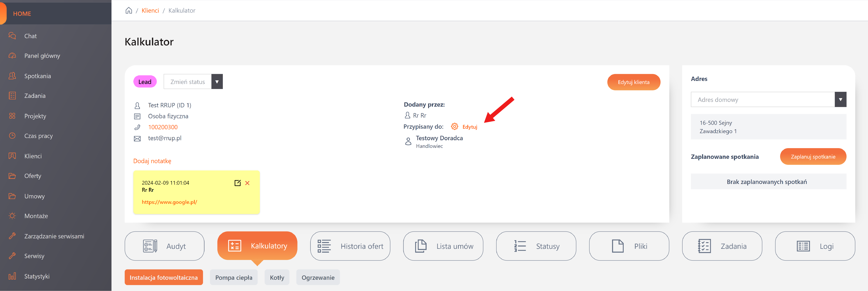Viewport: 868px width, 291px height.
Task: Click the Statystyki bar chart icon
Action: (12, 276)
